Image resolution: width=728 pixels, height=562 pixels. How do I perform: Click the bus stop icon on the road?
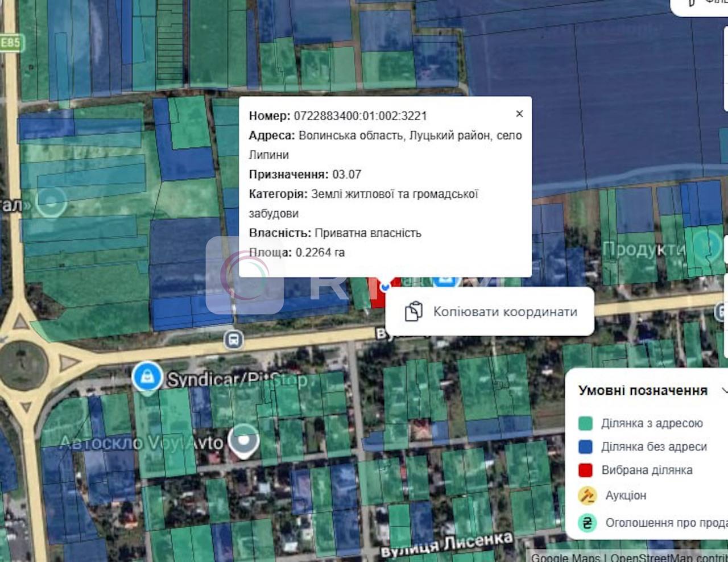[233, 340]
